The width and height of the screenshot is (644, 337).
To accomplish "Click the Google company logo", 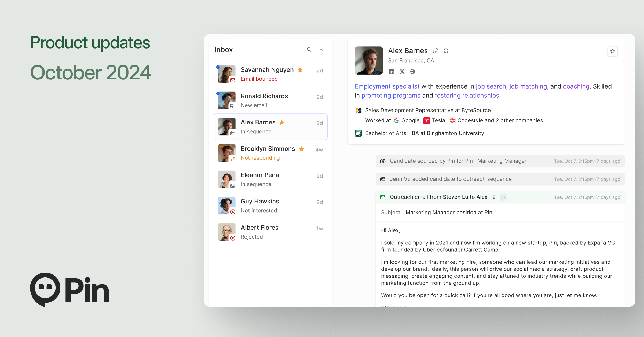I will [x=396, y=120].
